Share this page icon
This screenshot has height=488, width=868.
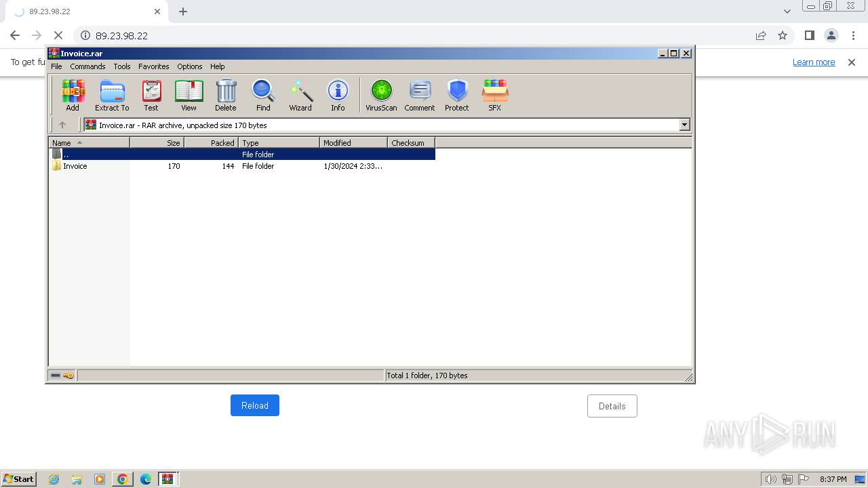[x=761, y=35]
